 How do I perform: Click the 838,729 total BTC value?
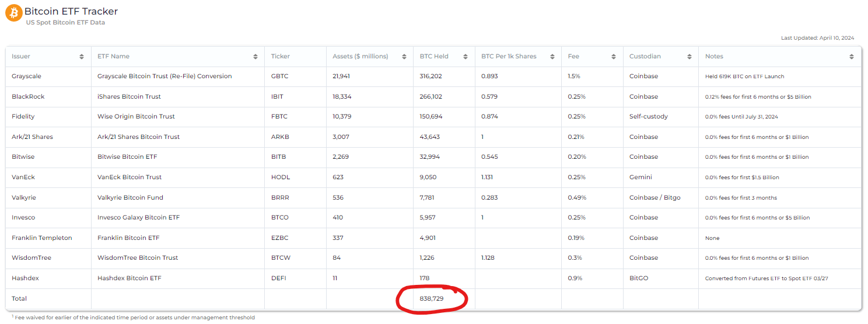432,298
